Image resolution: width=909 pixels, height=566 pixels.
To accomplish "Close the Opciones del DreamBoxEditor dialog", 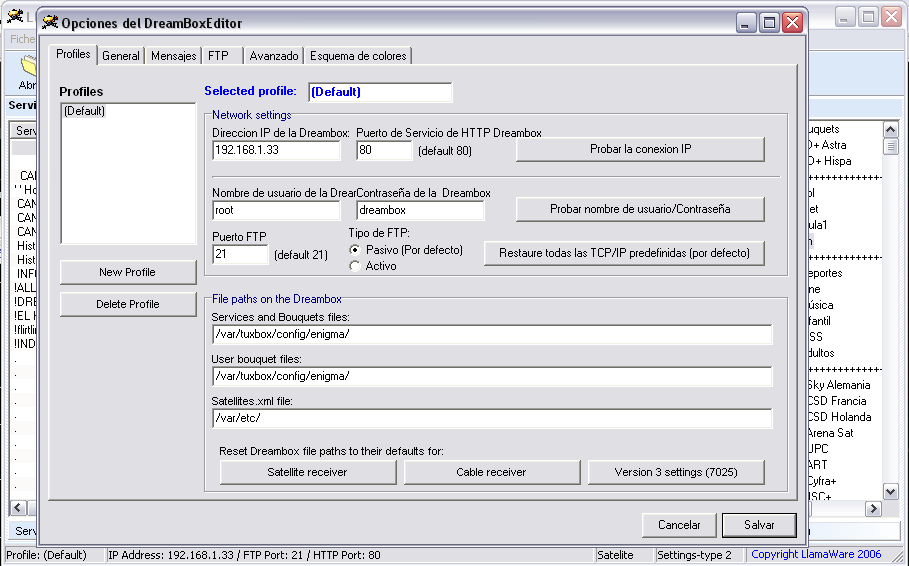I will 792,23.
